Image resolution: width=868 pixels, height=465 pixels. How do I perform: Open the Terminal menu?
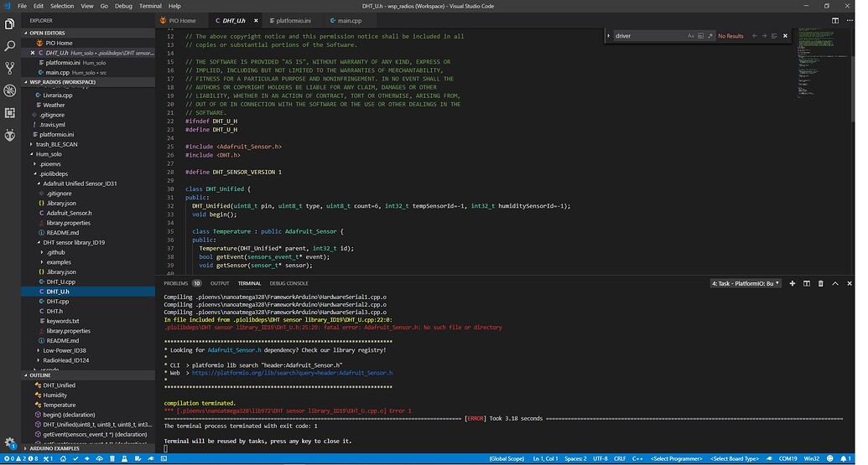click(150, 6)
